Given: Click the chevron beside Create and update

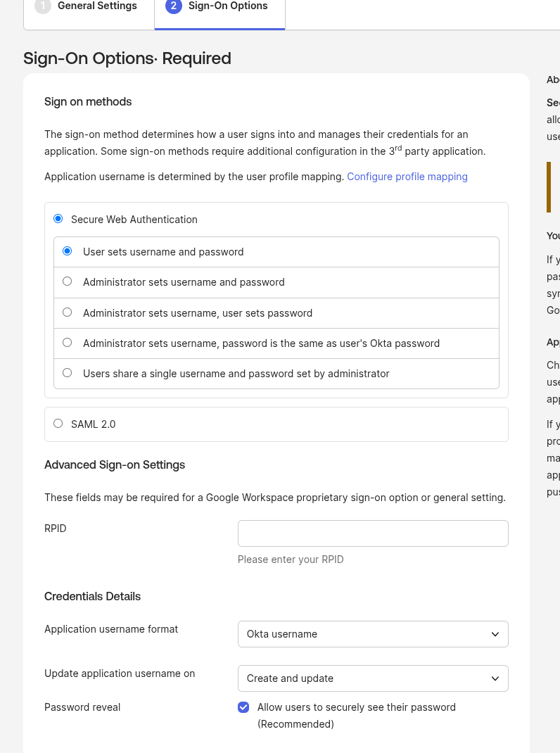Looking at the screenshot, I should tap(495, 678).
